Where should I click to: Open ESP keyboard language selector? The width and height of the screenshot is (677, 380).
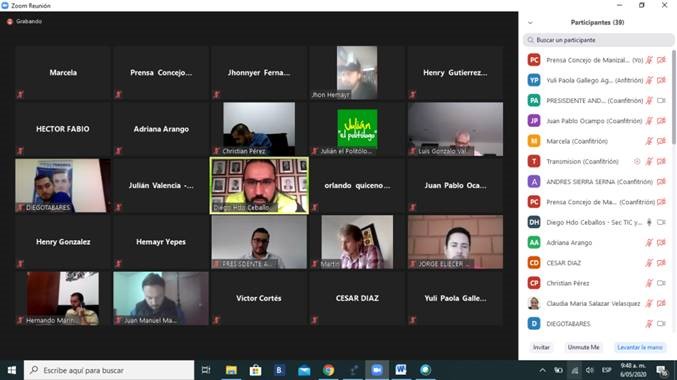click(607, 370)
